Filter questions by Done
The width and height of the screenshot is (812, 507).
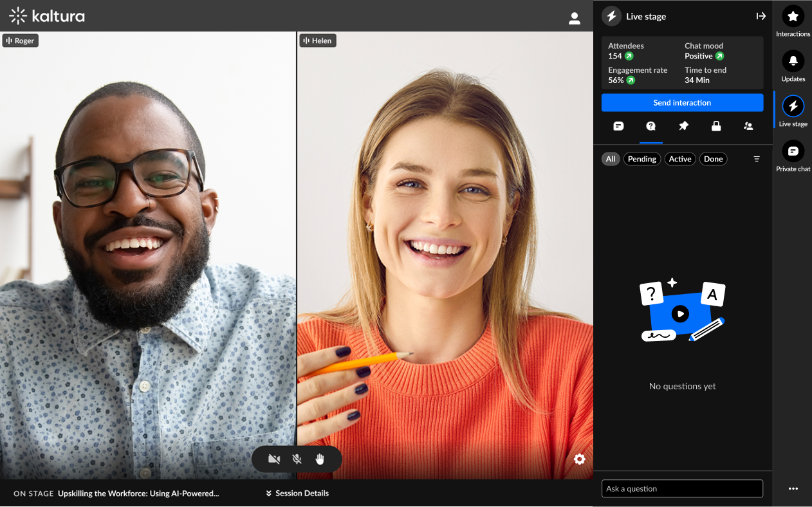(x=714, y=159)
